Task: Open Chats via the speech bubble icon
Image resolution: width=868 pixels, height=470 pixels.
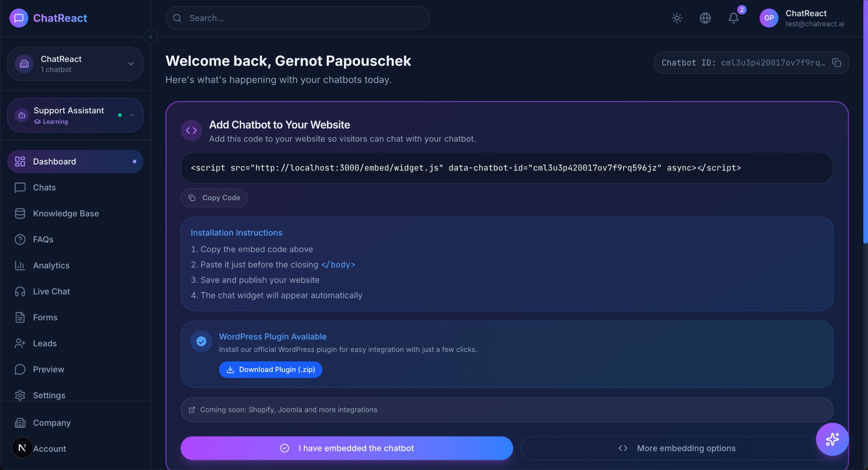Action: (x=45, y=187)
